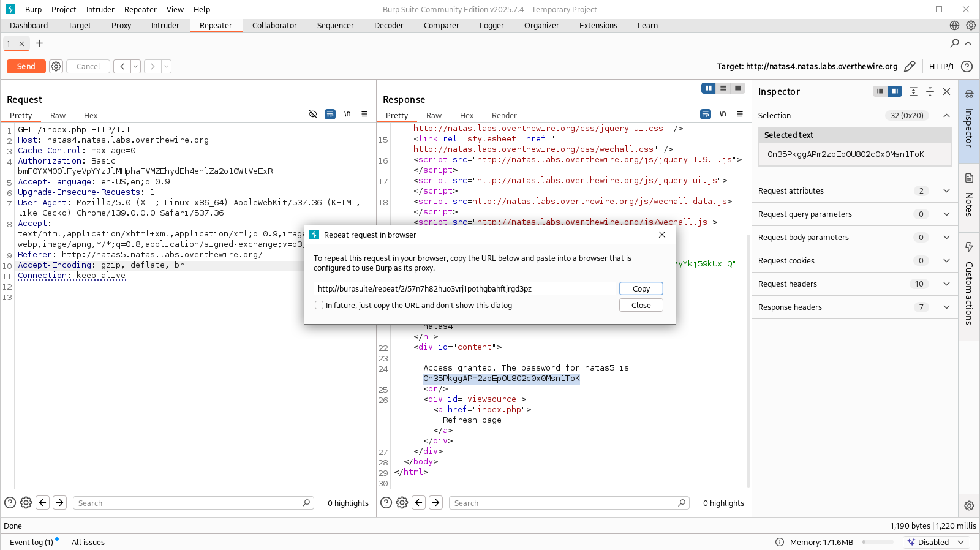Image resolution: width=980 pixels, height=550 pixels.
Task: Open Burp global settings gear icon
Action: pos(971,25)
